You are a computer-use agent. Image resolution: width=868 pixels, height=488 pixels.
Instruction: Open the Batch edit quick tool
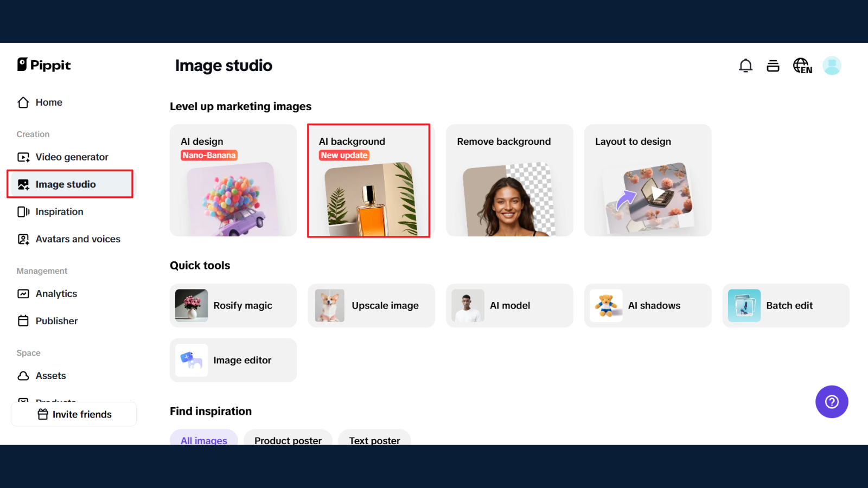(x=786, y=306)
